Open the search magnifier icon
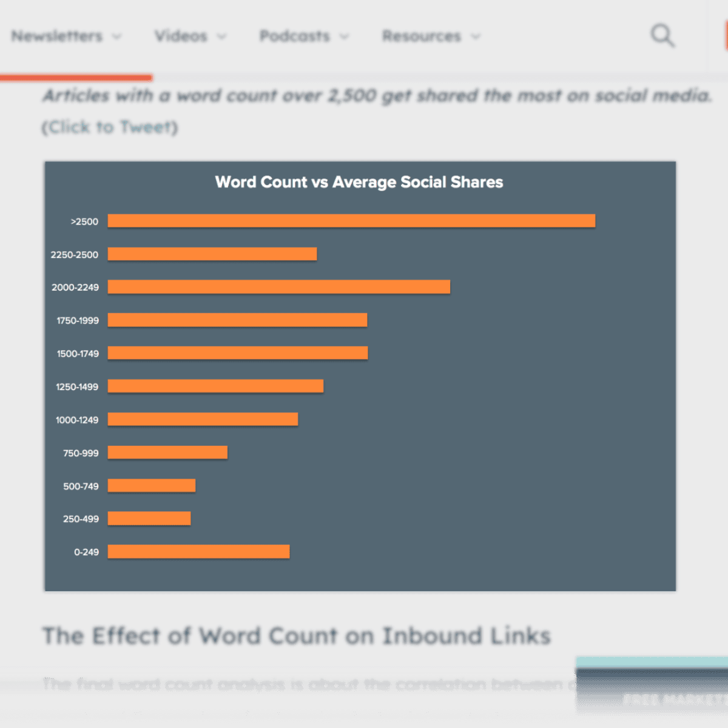This screenshot has width=728, height=728. pyautogui.click(x=662, y=36)
